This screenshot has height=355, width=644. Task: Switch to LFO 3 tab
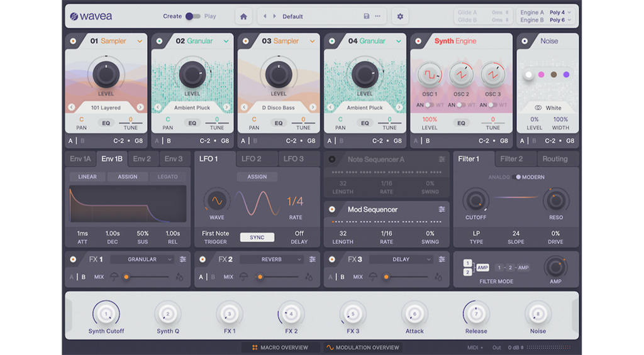coord(294,159)
